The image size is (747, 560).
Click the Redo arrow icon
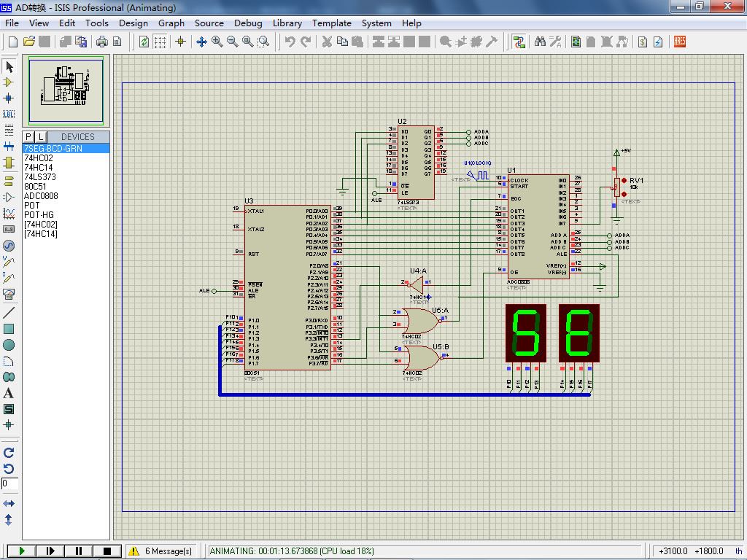306,42
